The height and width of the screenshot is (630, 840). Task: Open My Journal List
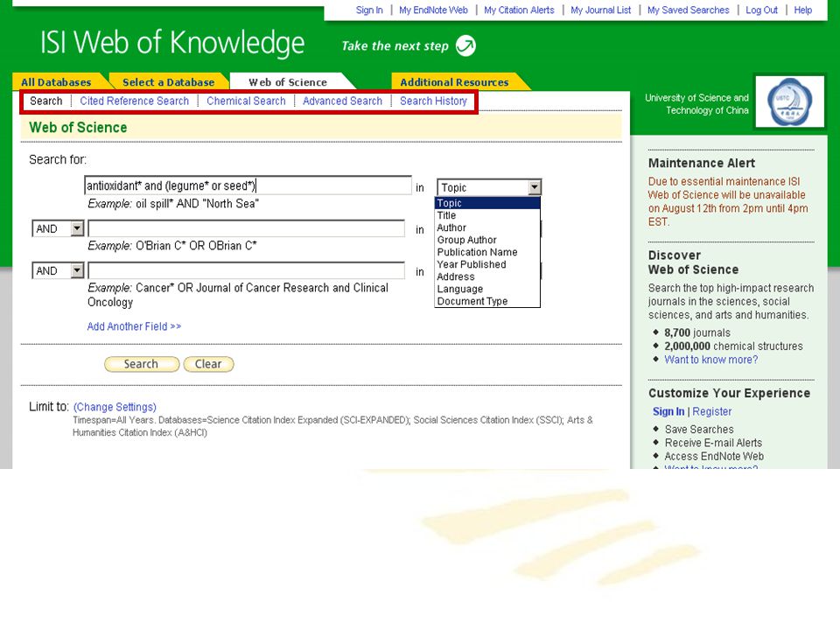click(x=600, y=10)
